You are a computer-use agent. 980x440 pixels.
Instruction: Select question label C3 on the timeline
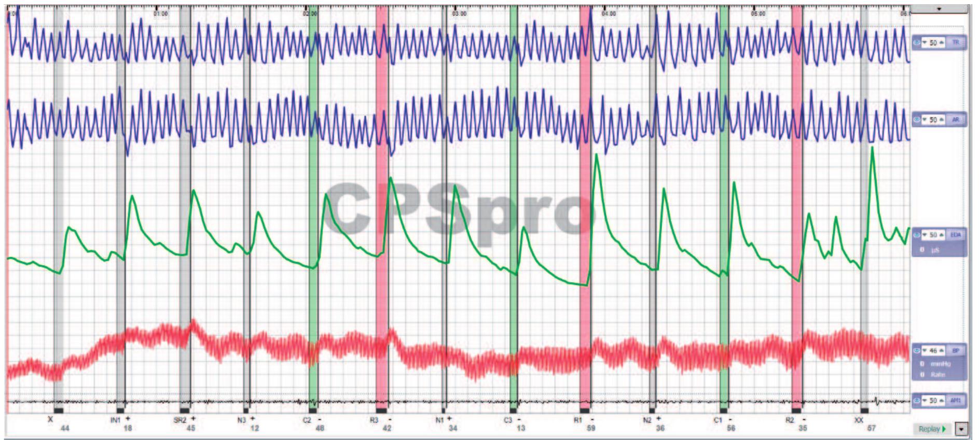[508, 420]
